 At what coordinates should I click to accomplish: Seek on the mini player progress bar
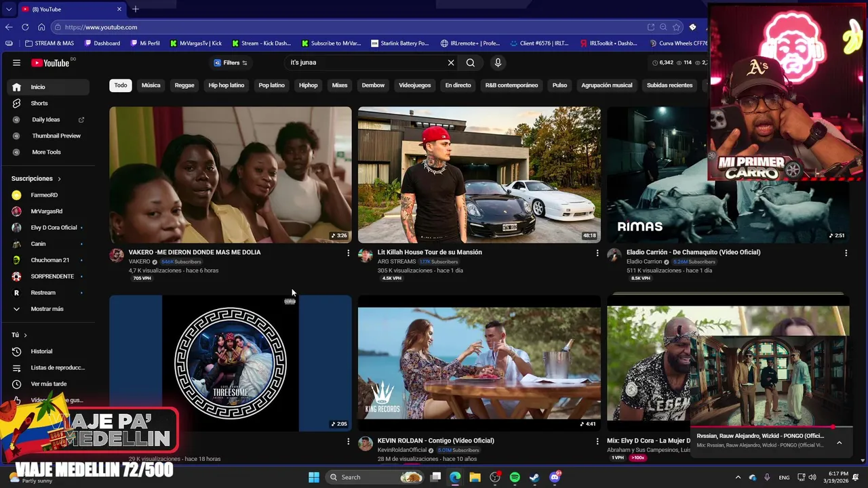(772, 428)
